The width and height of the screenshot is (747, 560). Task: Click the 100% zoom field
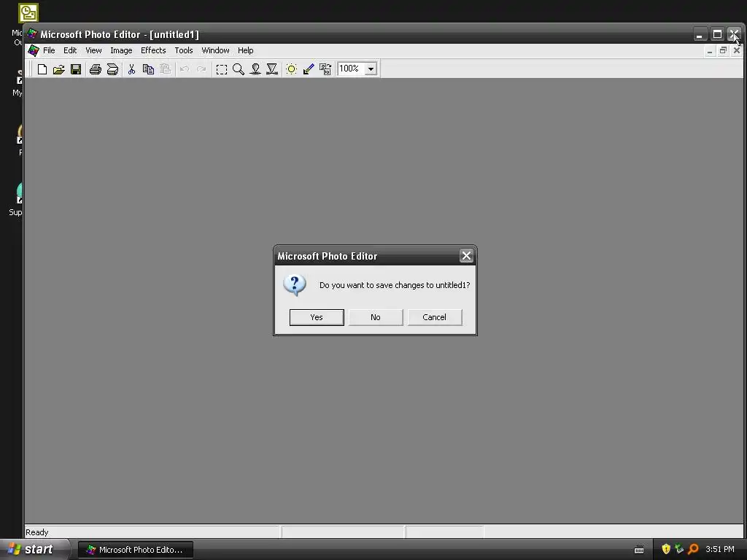point(351,69)
